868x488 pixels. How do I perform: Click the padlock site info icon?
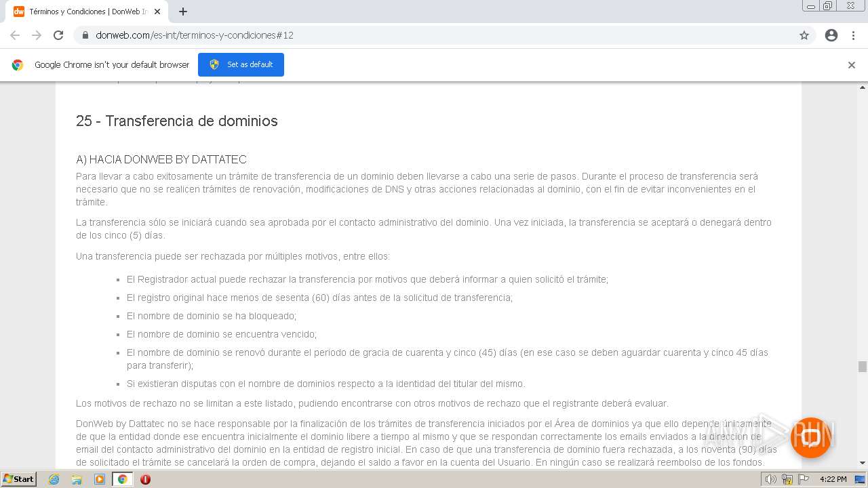point(85,35)
